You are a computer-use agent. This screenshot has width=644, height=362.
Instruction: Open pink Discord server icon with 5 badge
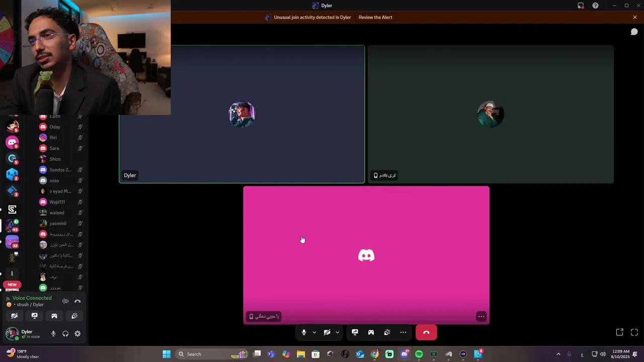12,142
